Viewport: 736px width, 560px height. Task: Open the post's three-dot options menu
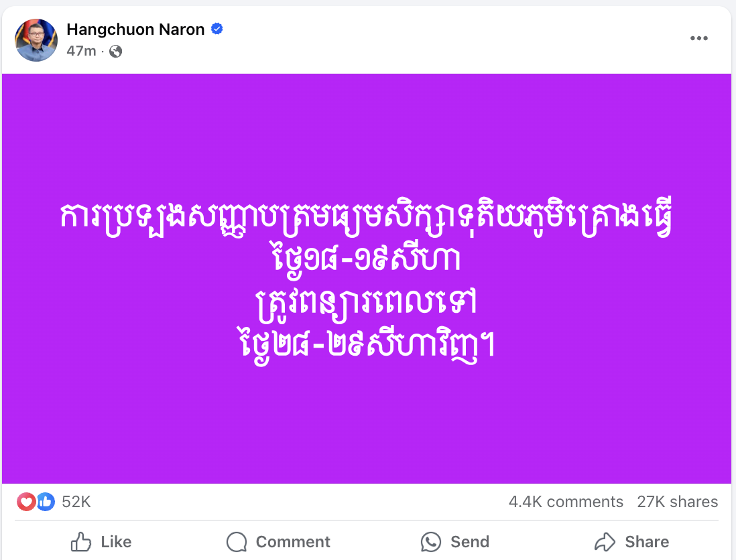[x=698, y=38]
